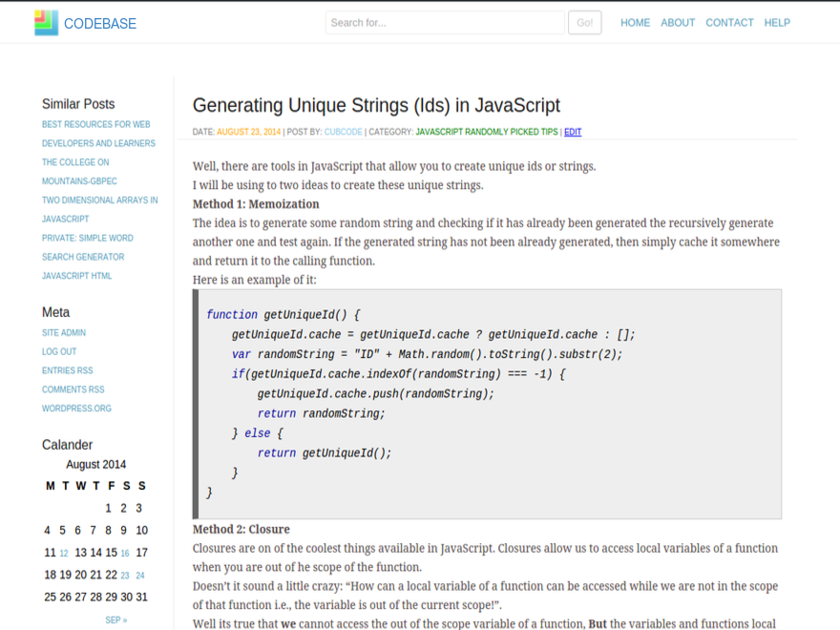Go to the SITE ADMIN link
Image resolution: width=840 pixels, height=630 pixels.
pos(64,333)
